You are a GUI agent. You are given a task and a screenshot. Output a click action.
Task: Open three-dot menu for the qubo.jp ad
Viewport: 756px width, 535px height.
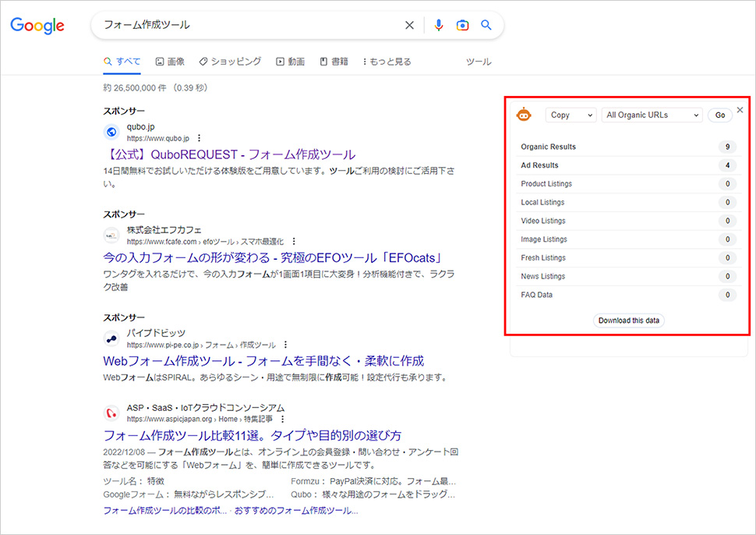199,139
